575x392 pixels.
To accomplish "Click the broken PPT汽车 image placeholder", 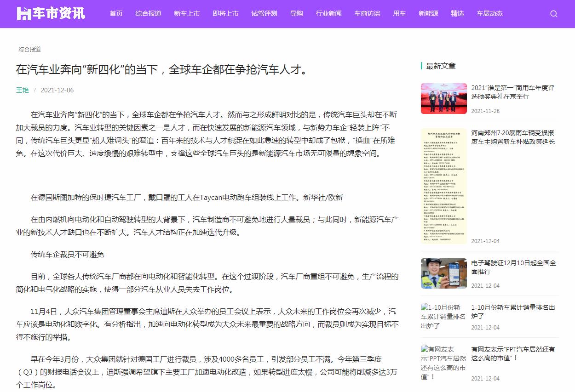I will 443,363.
